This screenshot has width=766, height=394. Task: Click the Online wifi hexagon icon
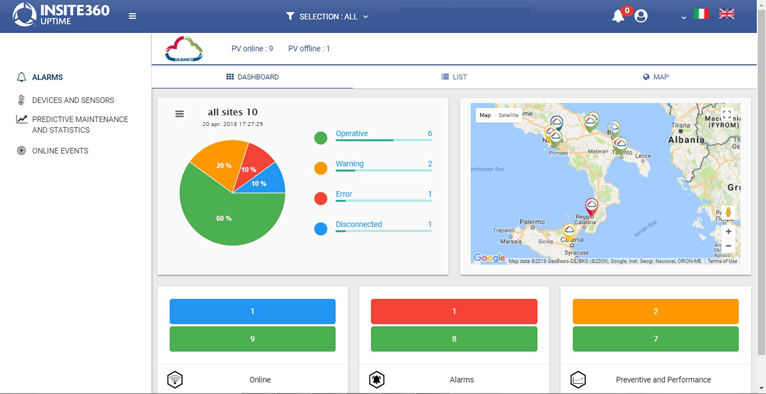click(x=175, y=379)
